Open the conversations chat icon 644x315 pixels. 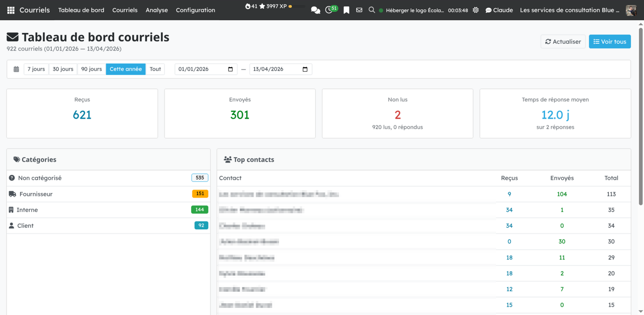(x=315, y=10)
